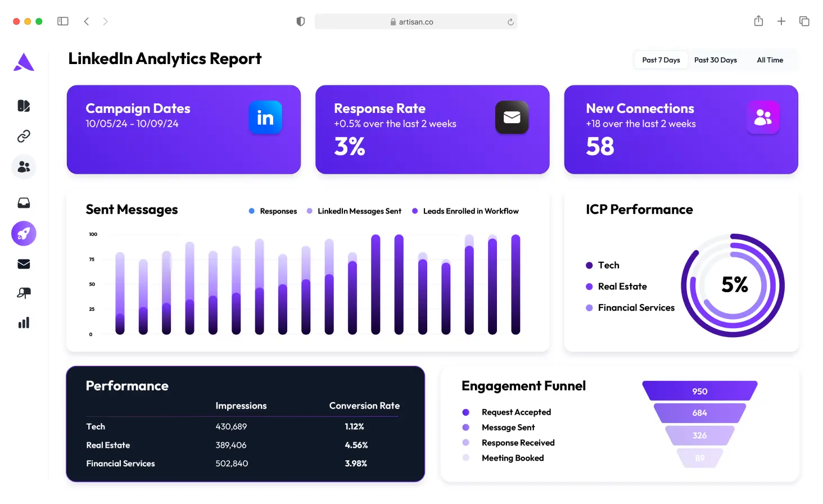The height and width of the screenshot is (504, 823).
Task: Click the bar chart analytics sidebar icon
Action: (x=24, y=323)
